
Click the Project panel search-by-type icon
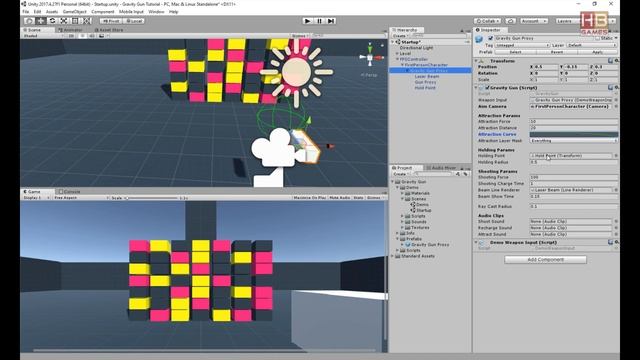pos(458,174)
